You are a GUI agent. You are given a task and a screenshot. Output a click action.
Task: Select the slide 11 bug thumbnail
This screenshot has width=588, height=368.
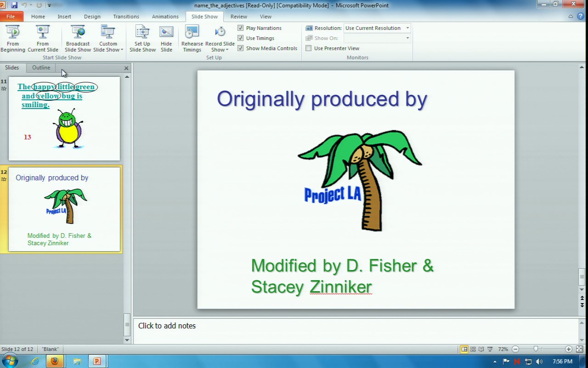pyautogui.click(x=64, y=119)
